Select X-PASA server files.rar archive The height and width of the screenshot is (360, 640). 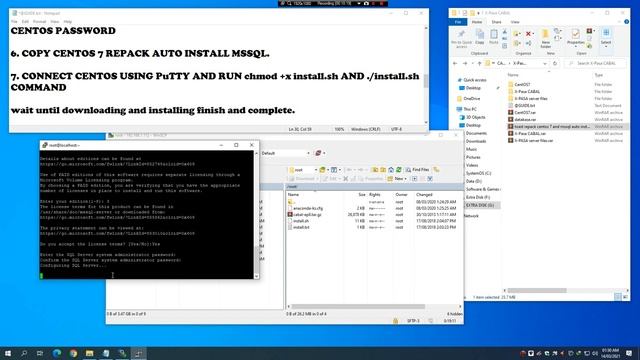pos(533,141)
